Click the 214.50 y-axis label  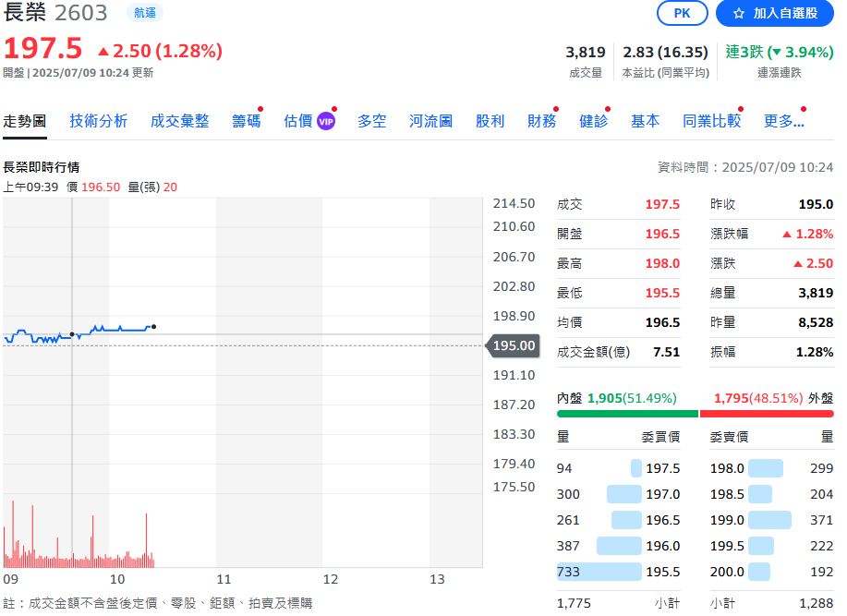coord(514,203)
